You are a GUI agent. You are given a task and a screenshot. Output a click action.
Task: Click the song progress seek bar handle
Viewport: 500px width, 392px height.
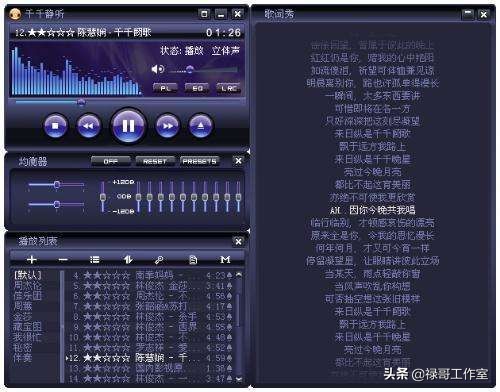point(81,102)
